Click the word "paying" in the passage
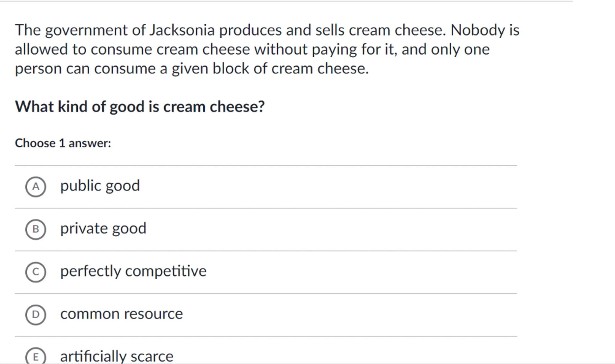Screen dimensions: 615x364 (x=334, y=50)
